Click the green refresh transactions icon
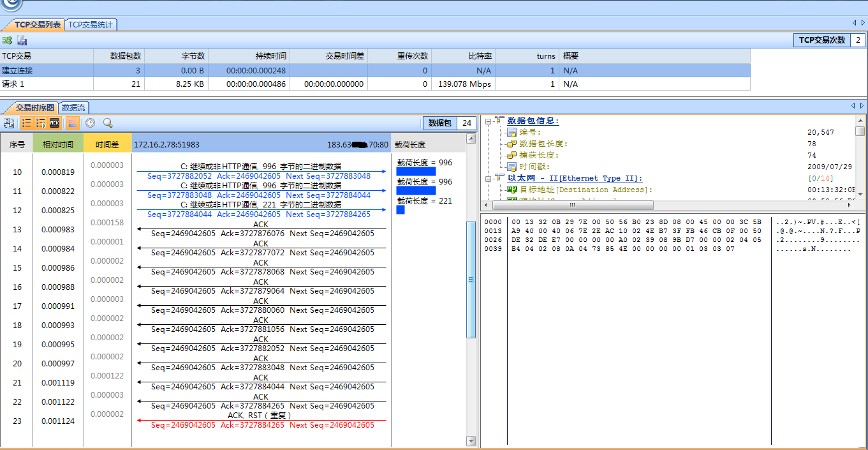This screenshot has height=450, width=868. (x=8, y=40)
